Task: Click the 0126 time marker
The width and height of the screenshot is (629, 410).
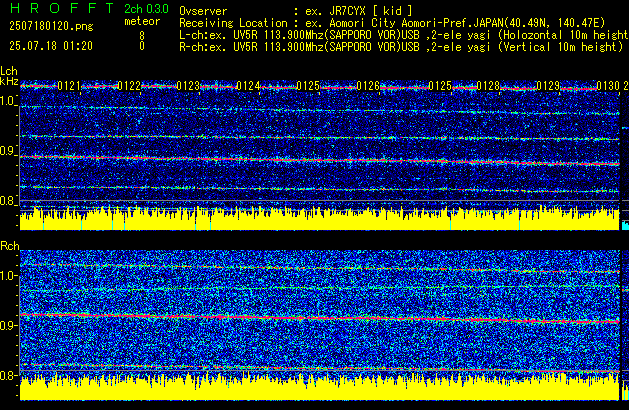Action: [368, 86]
